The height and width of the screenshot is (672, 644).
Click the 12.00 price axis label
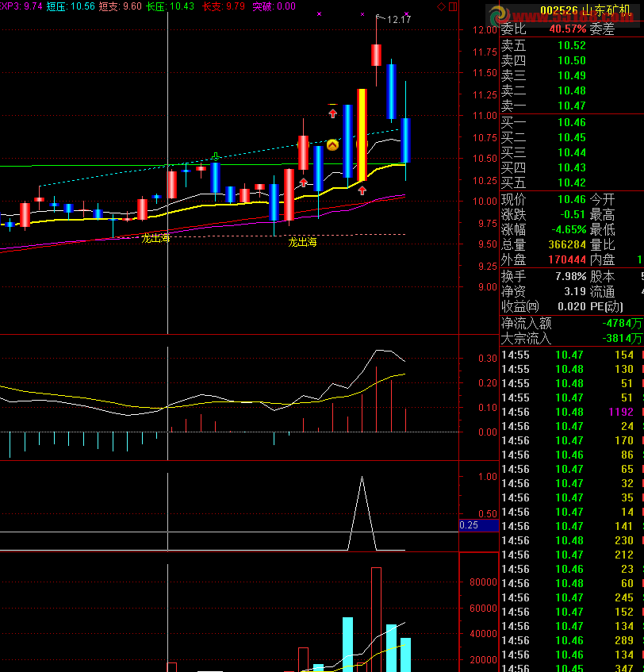click(485, 30)
